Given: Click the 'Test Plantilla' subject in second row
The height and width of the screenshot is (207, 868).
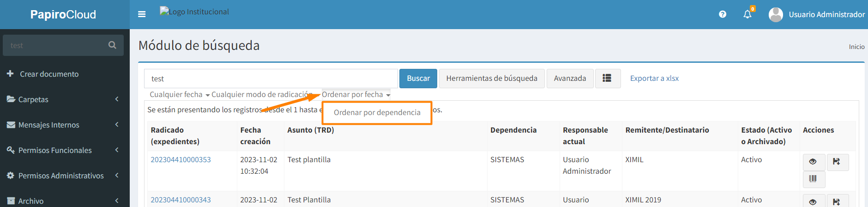Looking at the screenshot, I should pyautogui.click(x=309, y=200).
